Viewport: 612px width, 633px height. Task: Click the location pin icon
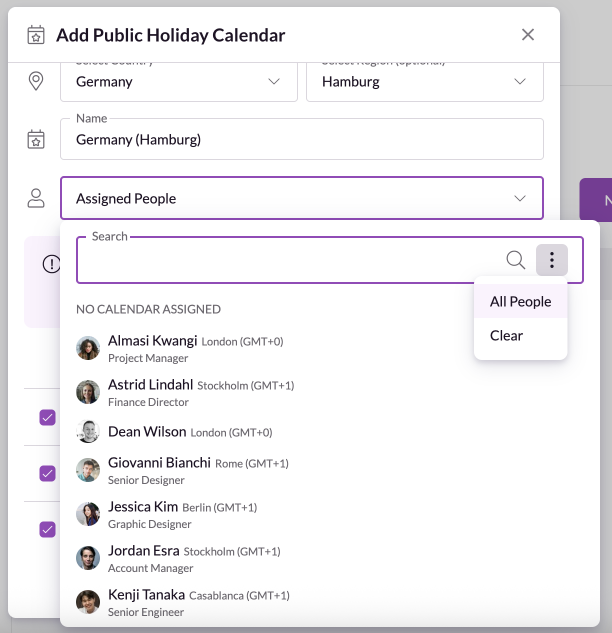point(36,82)
